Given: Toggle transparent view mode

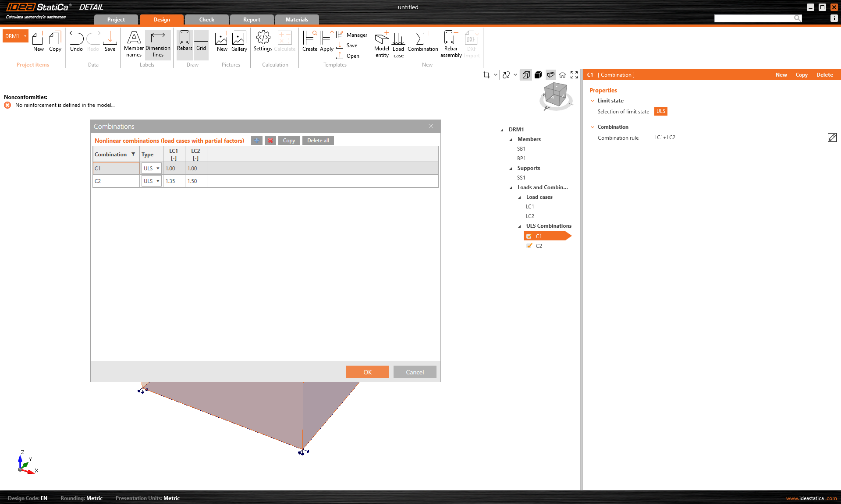Looking at the screenshot, I should (x=551, y=75).
